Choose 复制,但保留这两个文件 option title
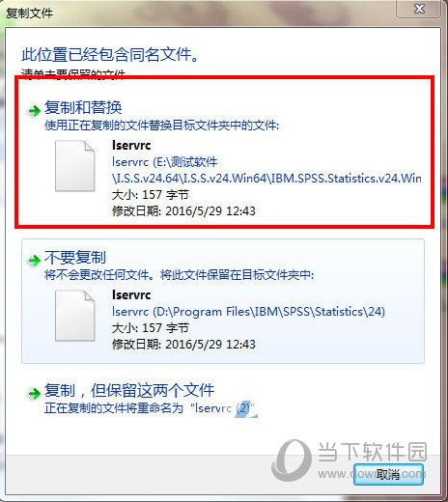This screenshot has width=448, height=502. pos(129,390)
